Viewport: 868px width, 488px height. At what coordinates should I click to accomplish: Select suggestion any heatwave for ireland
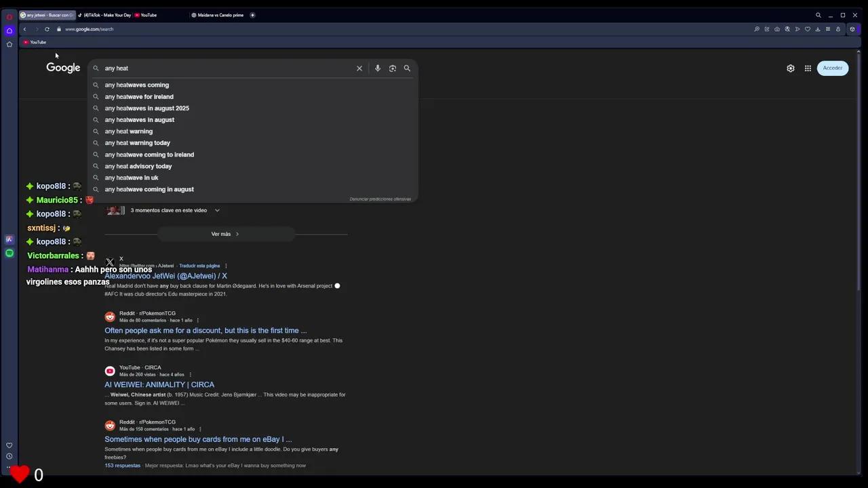253,96
